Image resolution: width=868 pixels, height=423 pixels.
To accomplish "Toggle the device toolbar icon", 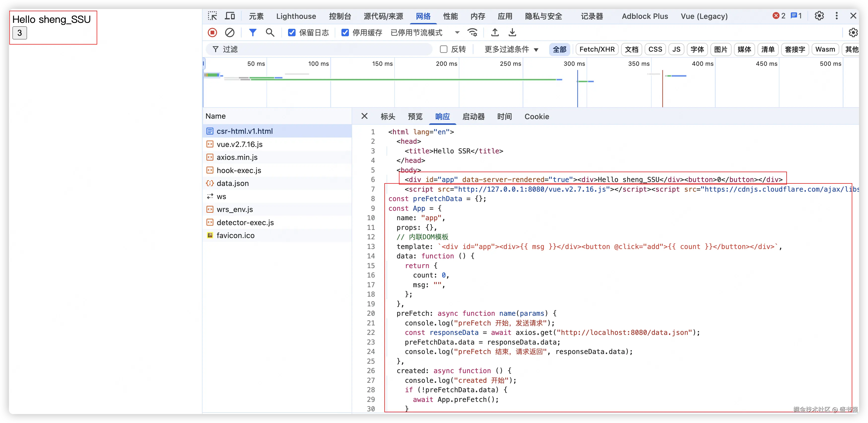I will [230, 16].
